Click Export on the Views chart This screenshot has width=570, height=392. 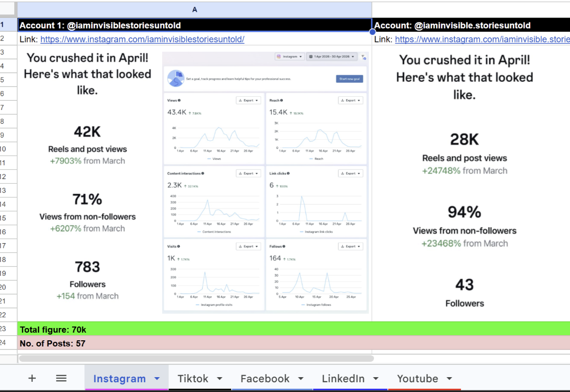click(x=248, y=100)
